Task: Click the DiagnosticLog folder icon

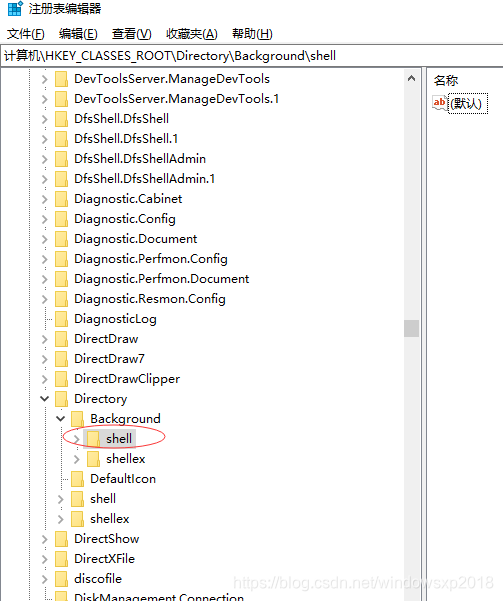Action: click(61, 319)
